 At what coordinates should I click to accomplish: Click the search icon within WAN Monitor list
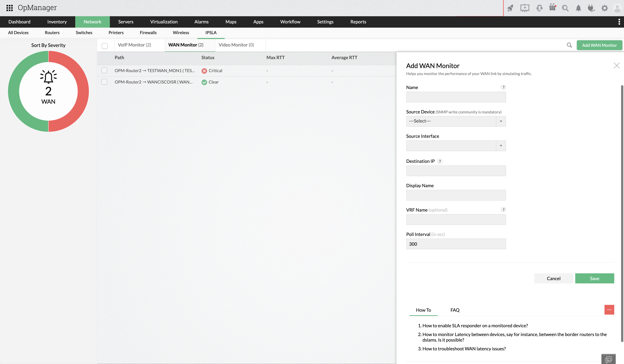[x=569, y=45]
